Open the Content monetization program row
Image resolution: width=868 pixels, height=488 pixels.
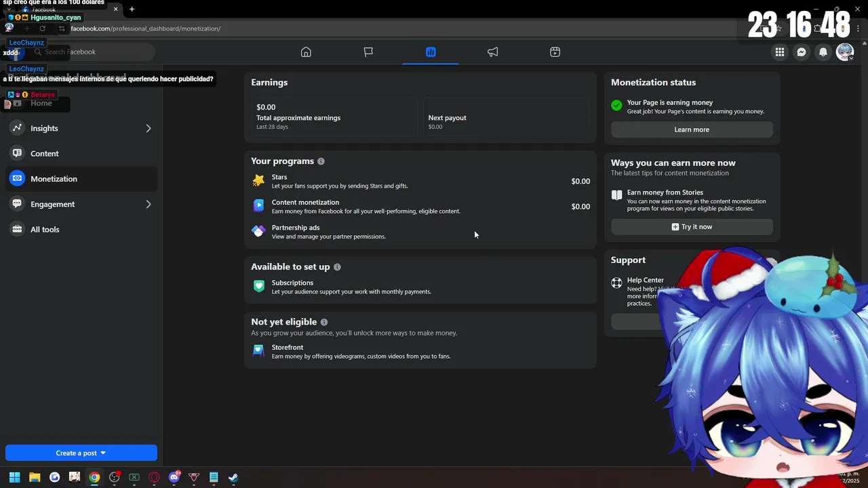420,206
